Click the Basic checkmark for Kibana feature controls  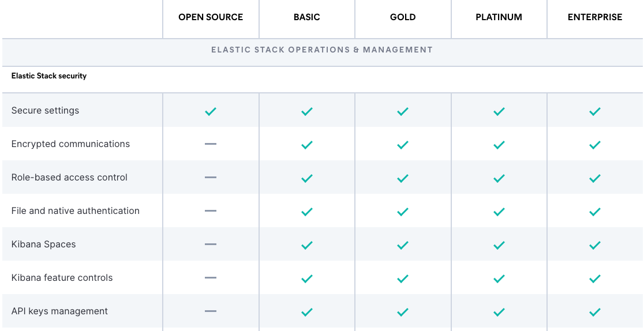[307, 279]
